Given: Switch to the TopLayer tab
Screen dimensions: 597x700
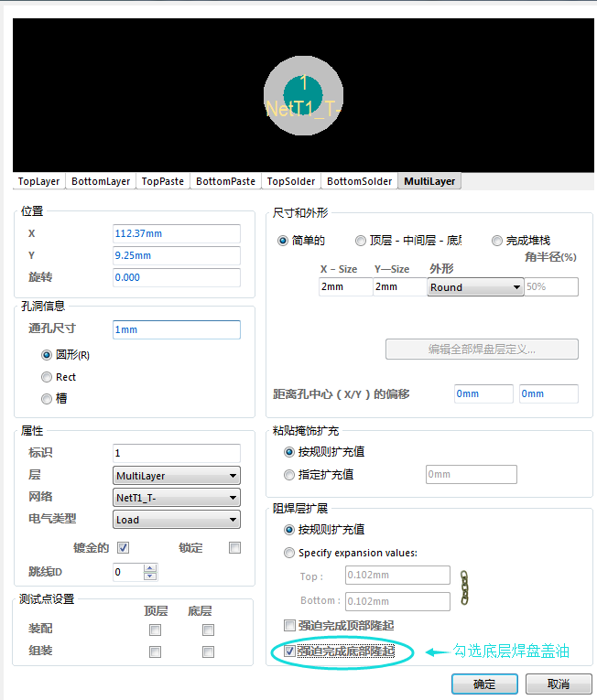Looking at the screenshot, I should click(38, 181).
